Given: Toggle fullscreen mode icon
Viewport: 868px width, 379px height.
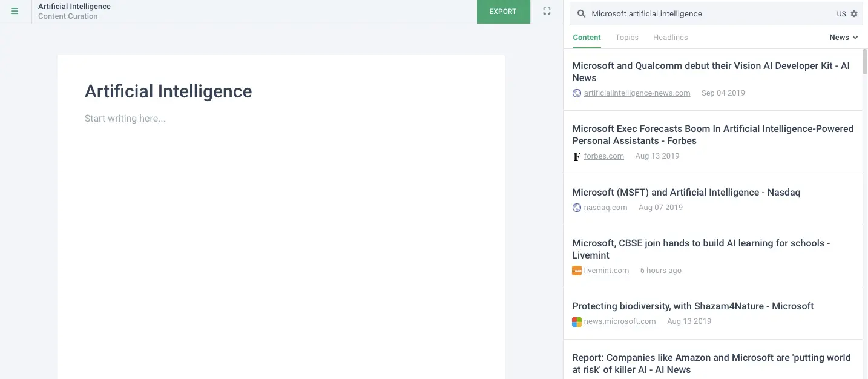Looking at the screenshot, I should pyautogui.click(x=547, y=11).
